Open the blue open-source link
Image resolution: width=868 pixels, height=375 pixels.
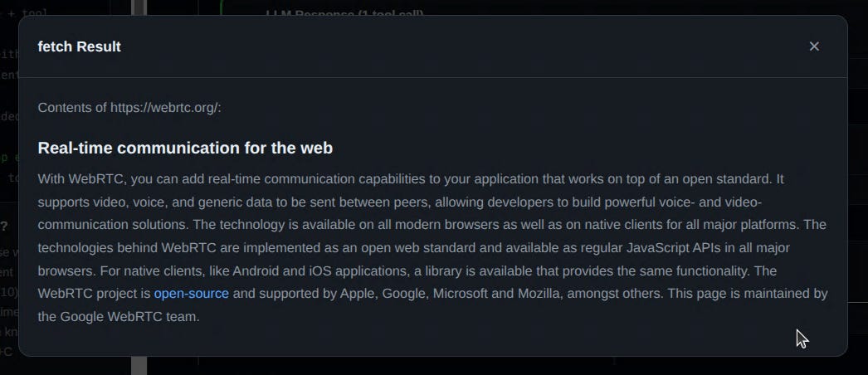coord(192,294)
